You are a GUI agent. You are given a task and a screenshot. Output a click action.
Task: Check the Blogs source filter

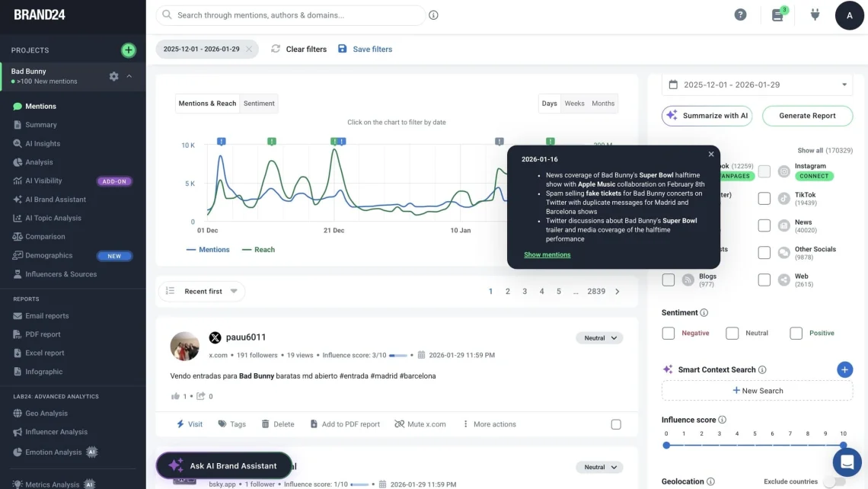click(669, 279)
